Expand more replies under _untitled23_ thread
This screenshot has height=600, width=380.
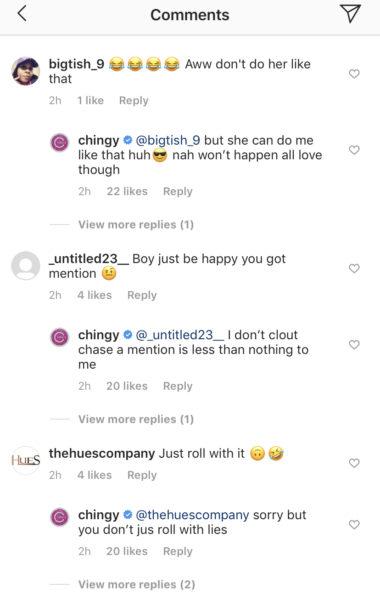point(136,419)
